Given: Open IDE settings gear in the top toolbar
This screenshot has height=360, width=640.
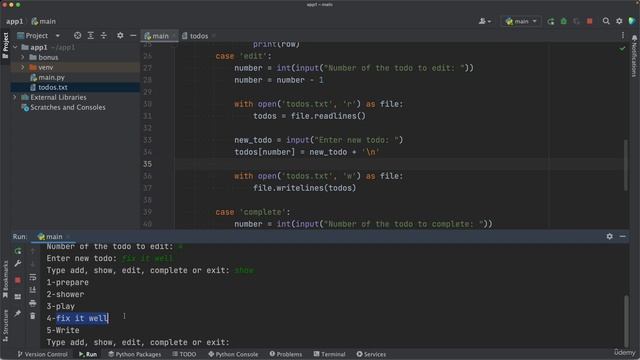Looking at the screenshot, I should coord(619,21).
